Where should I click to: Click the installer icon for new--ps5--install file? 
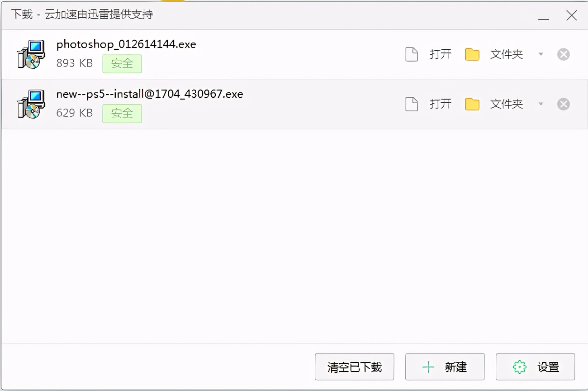tap(31, 103)
